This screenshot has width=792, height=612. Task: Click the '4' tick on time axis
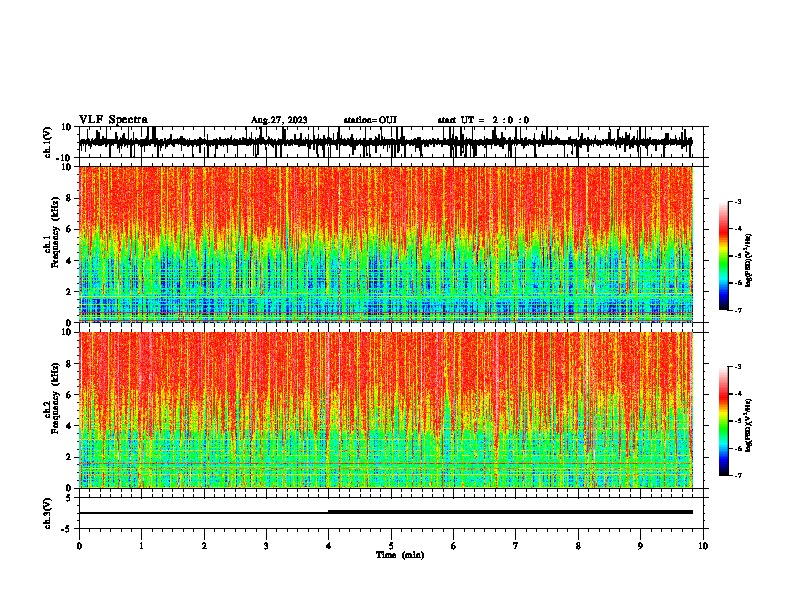point(328,546)
